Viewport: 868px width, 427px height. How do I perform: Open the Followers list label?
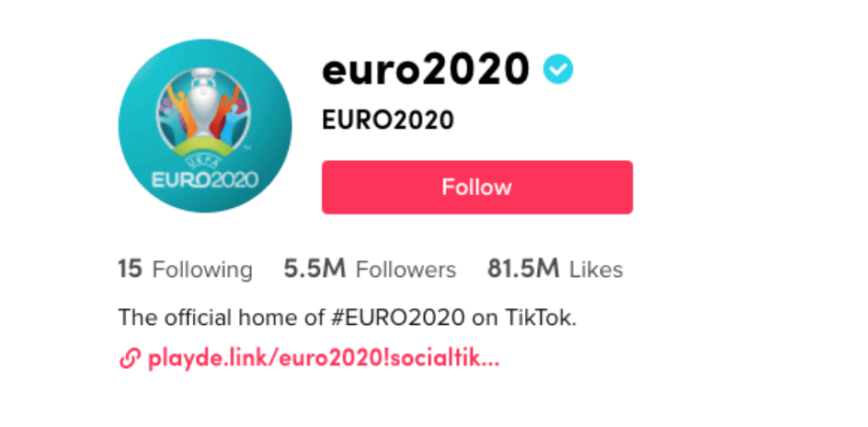pyautogui.click(x=405, y=270)
